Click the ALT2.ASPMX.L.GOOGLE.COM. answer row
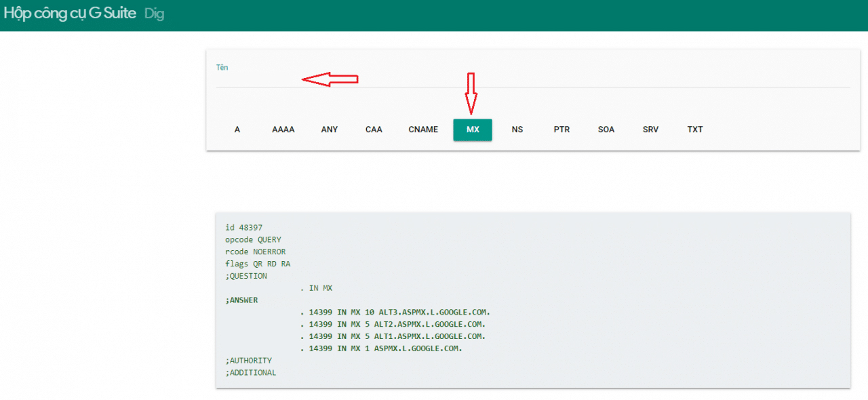The image size is (868, 400). pos(393,324)
